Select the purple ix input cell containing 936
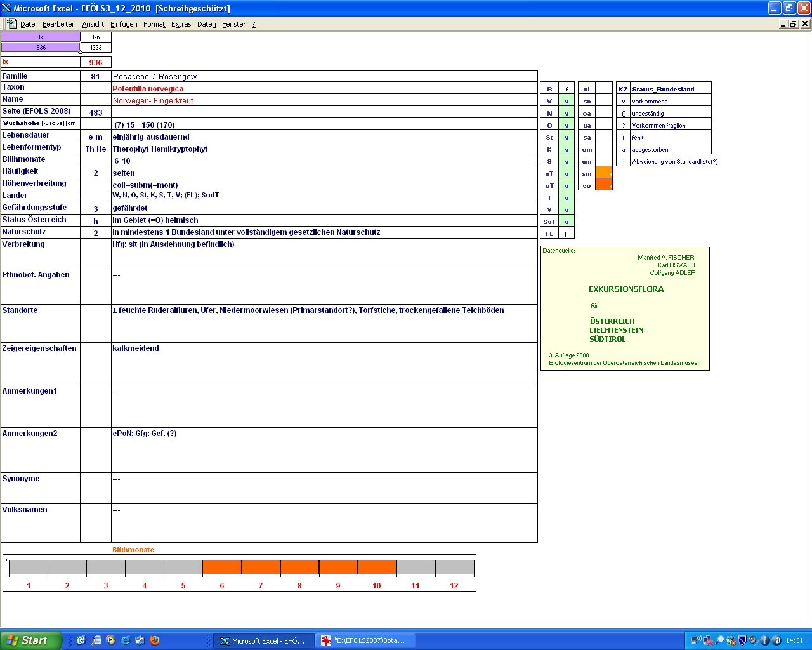The width and height of the screenshot is (812, 650). click(x=41, y=47)
